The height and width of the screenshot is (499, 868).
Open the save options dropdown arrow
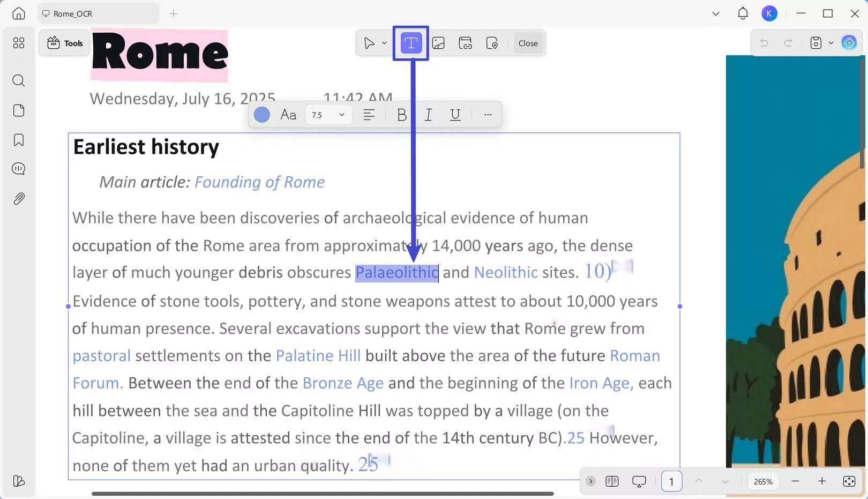click(x=831, y=43)
